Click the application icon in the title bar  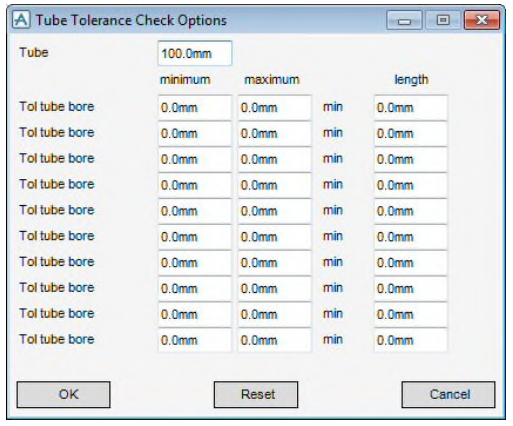(x=21, y=20)
